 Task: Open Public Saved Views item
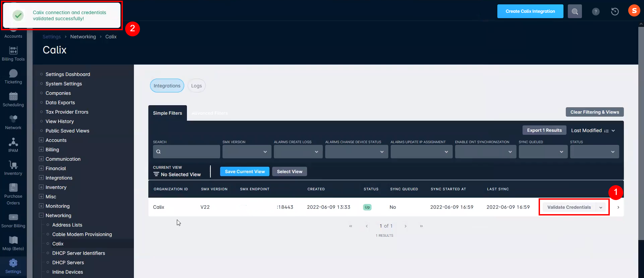click(67, 131)
